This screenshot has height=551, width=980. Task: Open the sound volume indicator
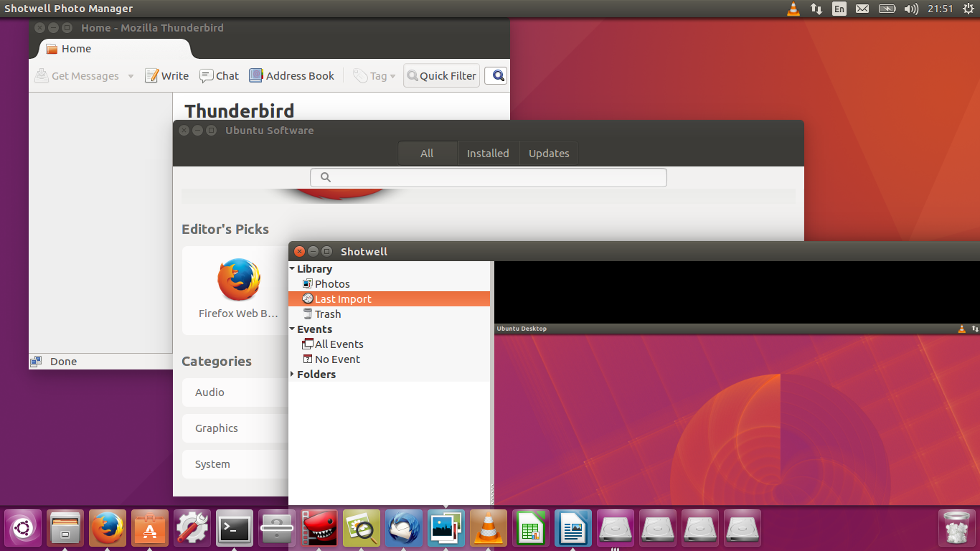[911, 9]
